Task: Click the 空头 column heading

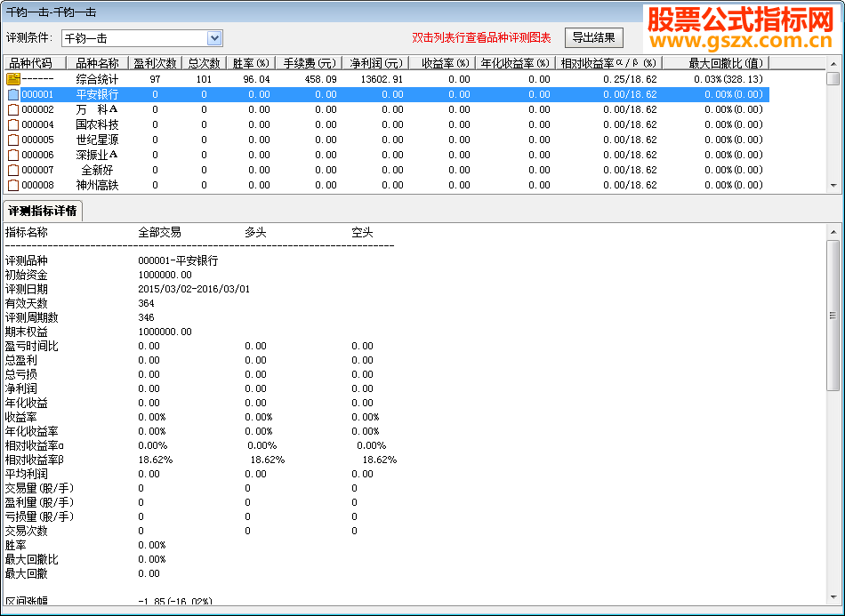Action: tap(362, 233)
